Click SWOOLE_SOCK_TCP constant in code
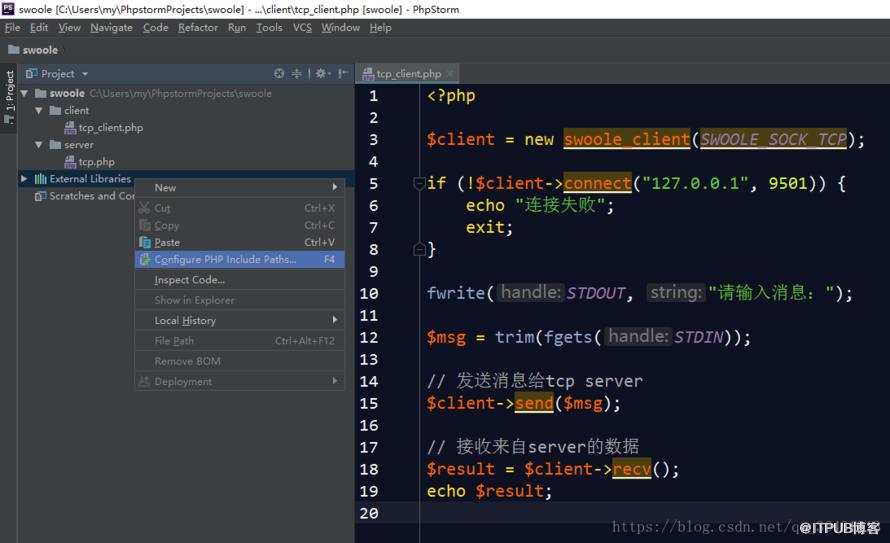Screen dimensions: 890x543 tap(774, 139)
